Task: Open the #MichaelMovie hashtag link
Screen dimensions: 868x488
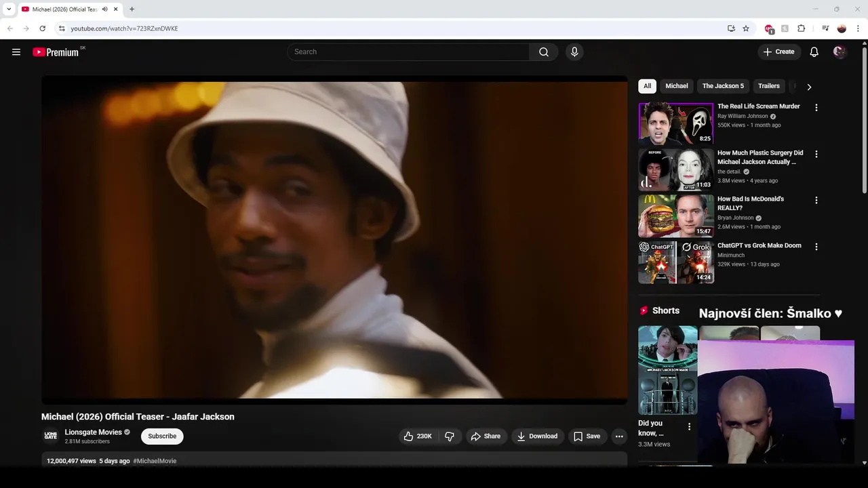Action: click(x=155, y=461)
